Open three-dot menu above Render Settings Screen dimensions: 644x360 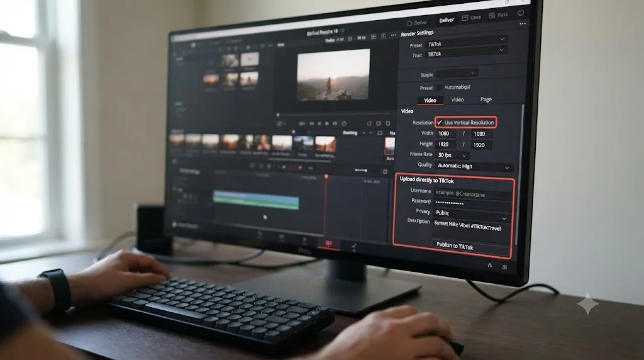tap(523, 24)
